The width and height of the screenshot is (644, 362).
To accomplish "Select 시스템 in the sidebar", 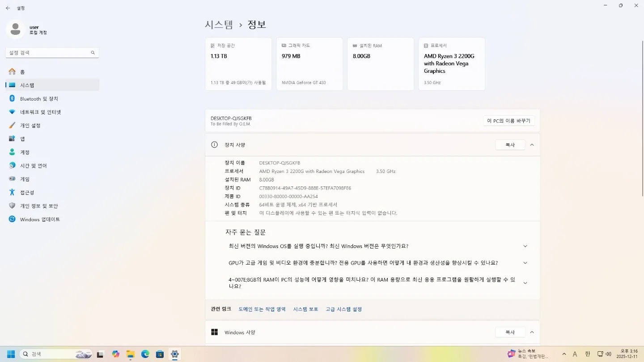I will point(52,85).
